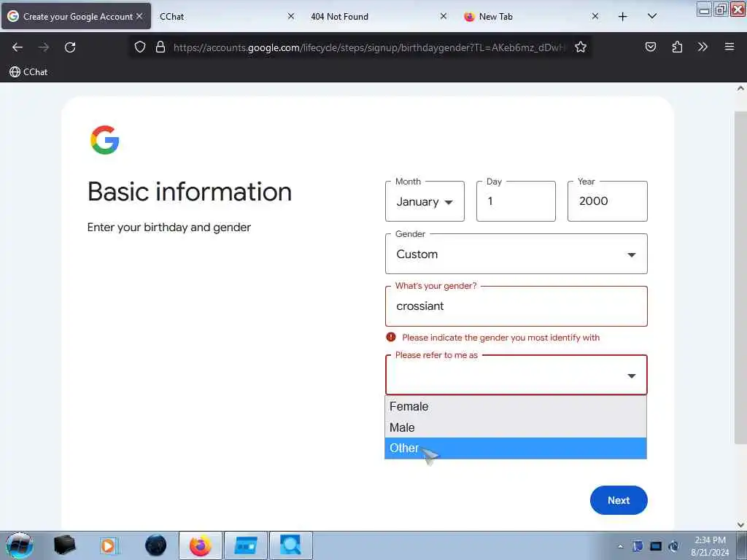Open the Firefox application menu
The image size is (747, 560).
pyautogui.click(x=729, y=47)
